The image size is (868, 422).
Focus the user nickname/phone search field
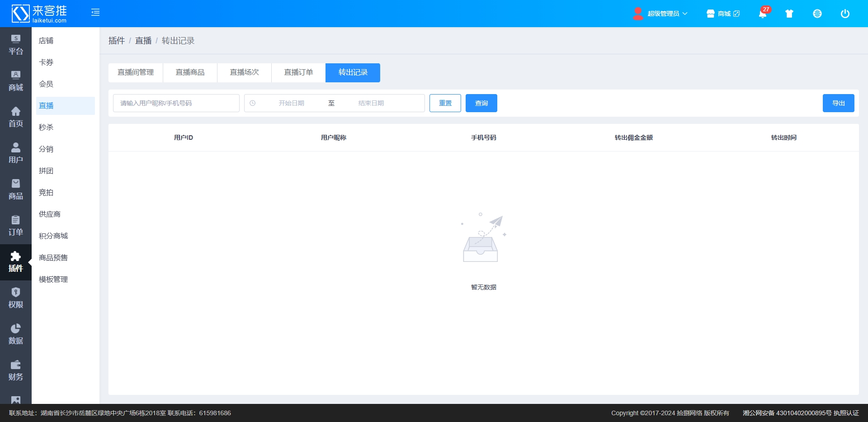(x=176, y=103)
